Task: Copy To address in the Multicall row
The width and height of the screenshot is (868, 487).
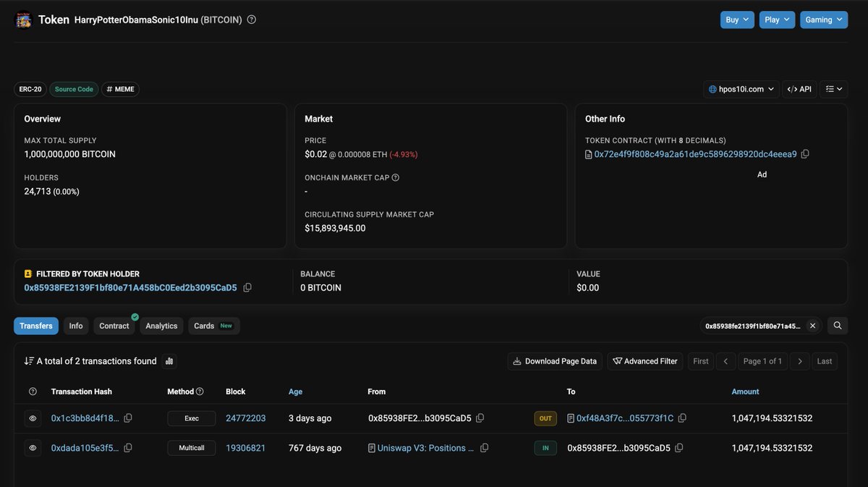Action: [x=678, y=448]
